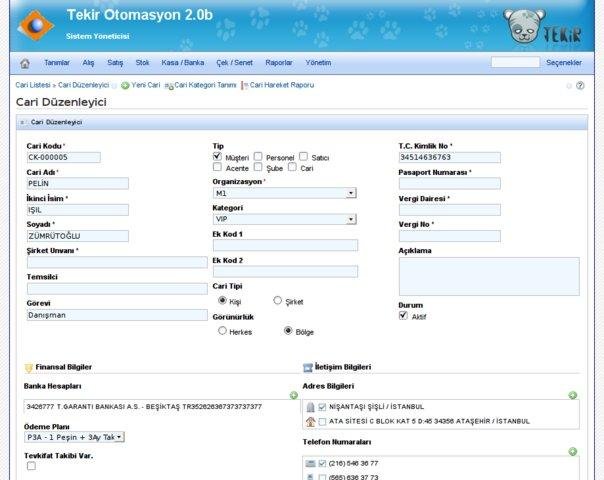Open help via question mark icon
Image resolution: width=604 pixels, height=480 pixels.
coord(580,86)
